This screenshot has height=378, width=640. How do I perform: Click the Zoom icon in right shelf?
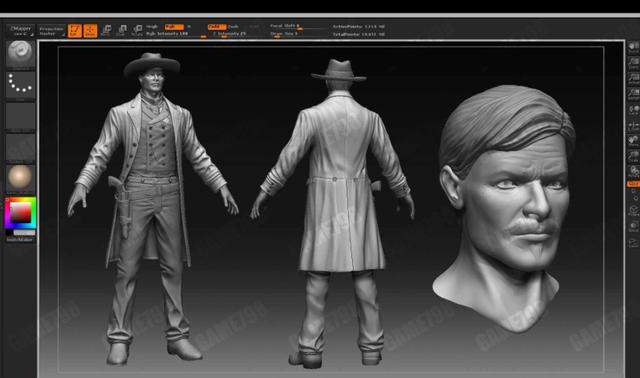[x=633, y=63]
